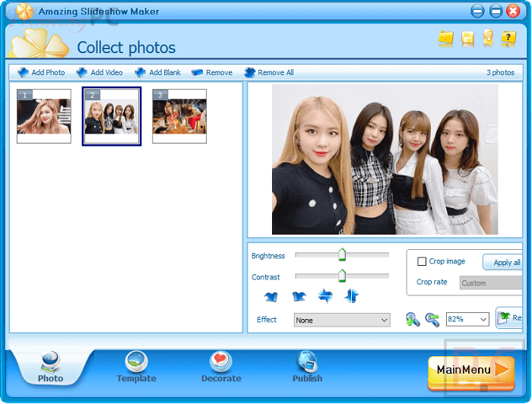Click the Contrast slider handle
The height and width of the screenshot is (404, 532).
click(x=342, y=276)
